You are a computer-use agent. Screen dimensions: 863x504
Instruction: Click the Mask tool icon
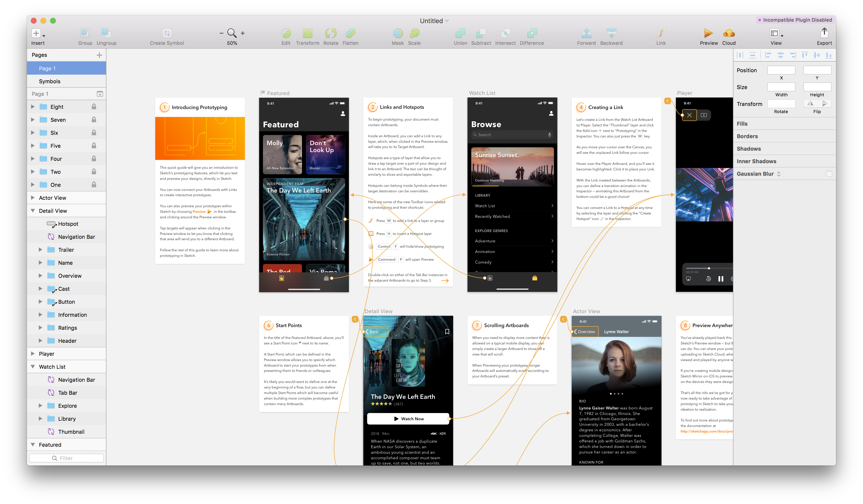[398, 33]
